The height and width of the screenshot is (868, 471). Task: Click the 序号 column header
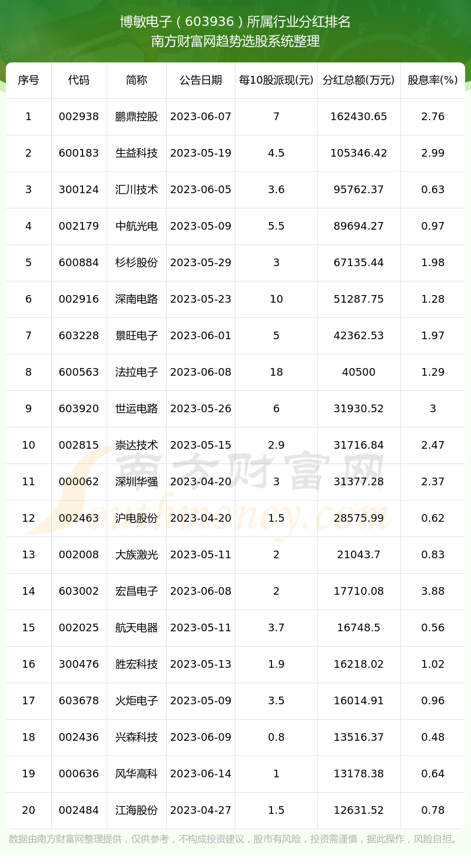28,80
